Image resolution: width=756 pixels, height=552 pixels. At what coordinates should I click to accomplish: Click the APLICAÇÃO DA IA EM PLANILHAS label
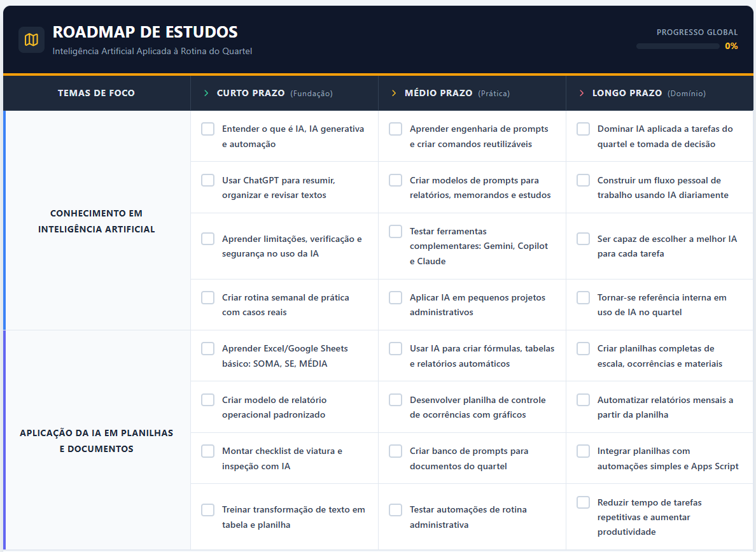96,441
